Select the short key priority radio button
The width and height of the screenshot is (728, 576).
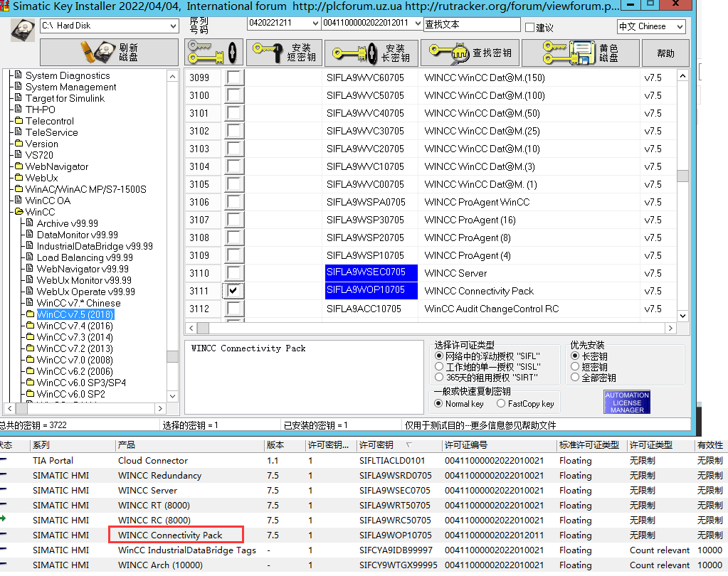tap(575, 366)
